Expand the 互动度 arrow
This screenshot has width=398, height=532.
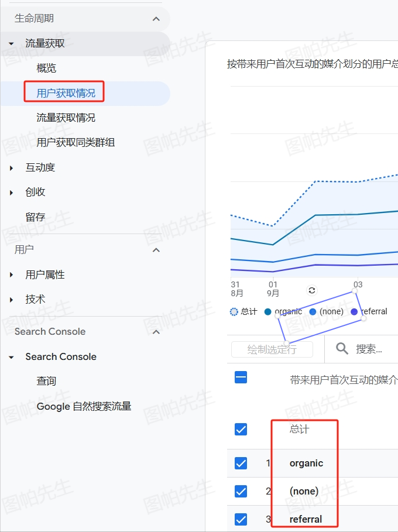tap(12, 167)
